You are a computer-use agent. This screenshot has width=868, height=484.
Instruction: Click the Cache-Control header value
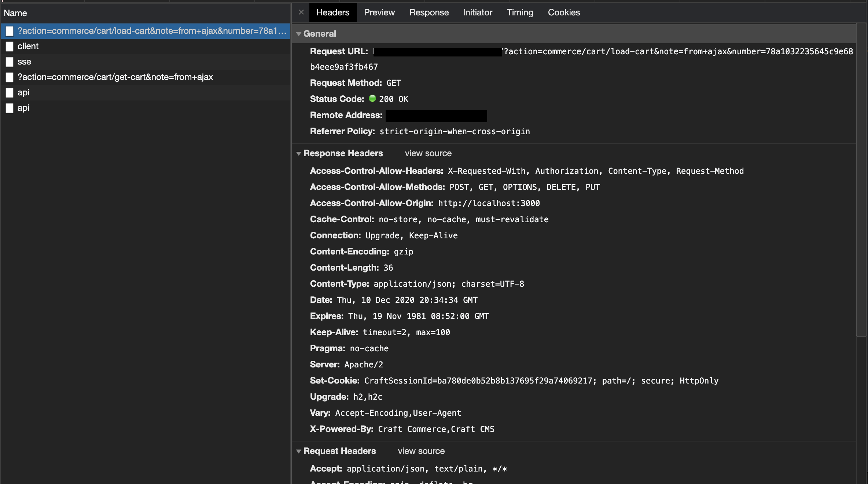(x=464, y=219)
